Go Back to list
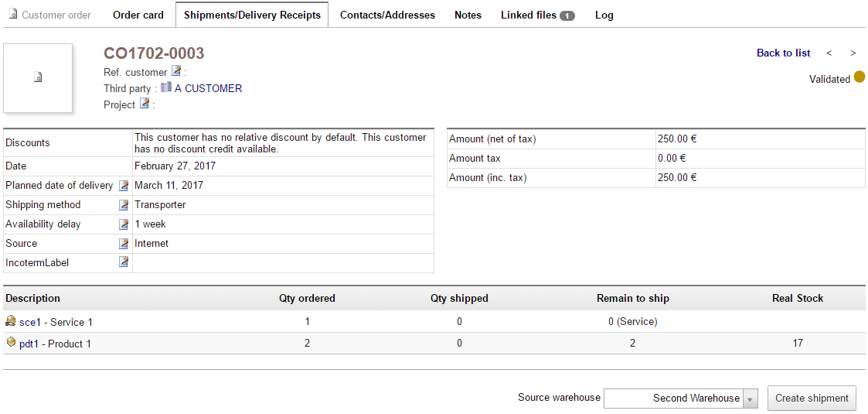 pos(783,53)
